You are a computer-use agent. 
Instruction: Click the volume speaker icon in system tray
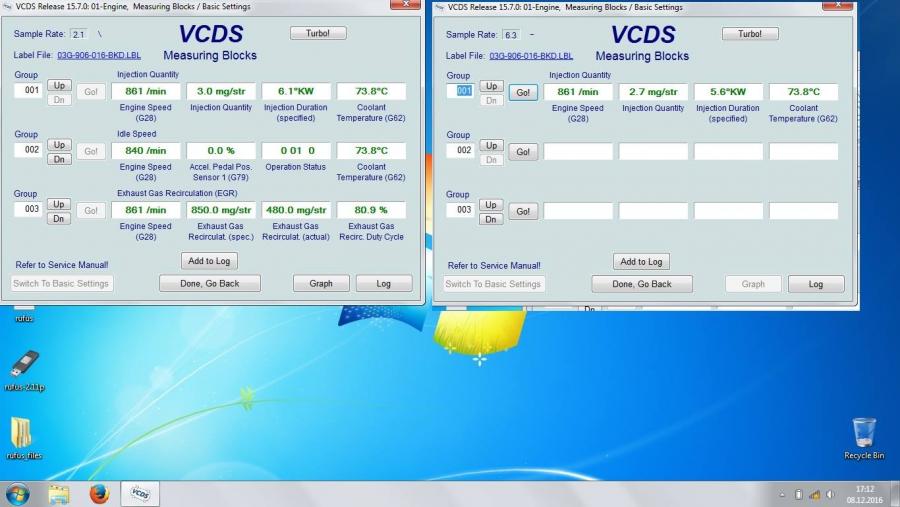(x=828, y=495)
